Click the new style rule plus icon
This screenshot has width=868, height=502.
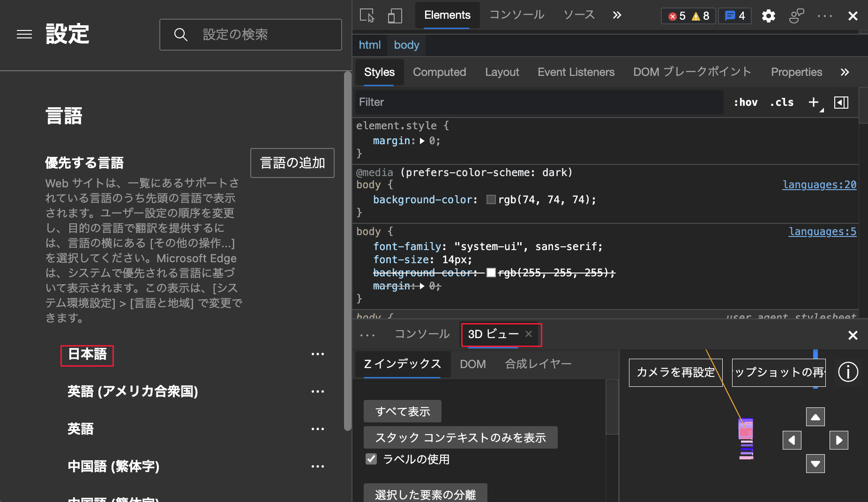tap(813, 102)
